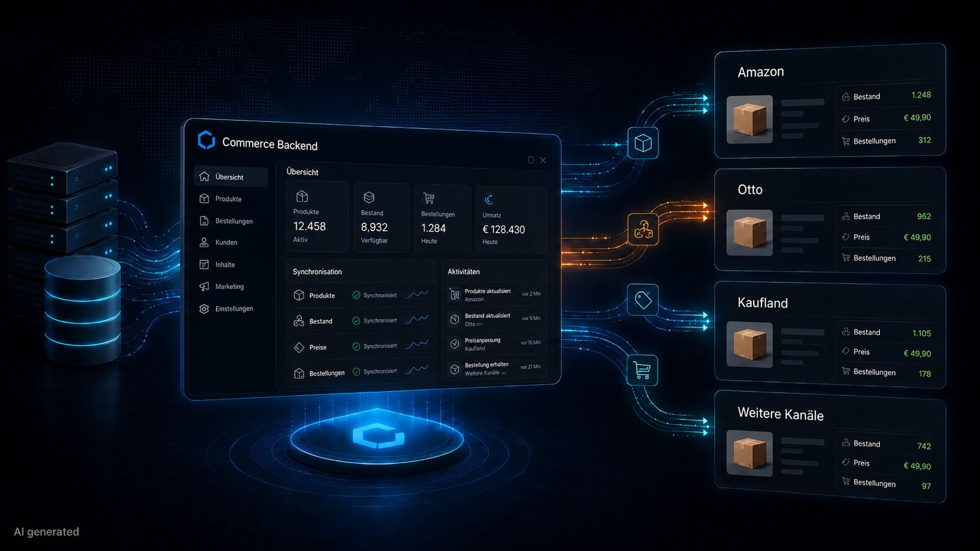The height and width of the screenshot is (551, 980).
Task: Click the shopping cart connector icon
Action: [642, 369]
